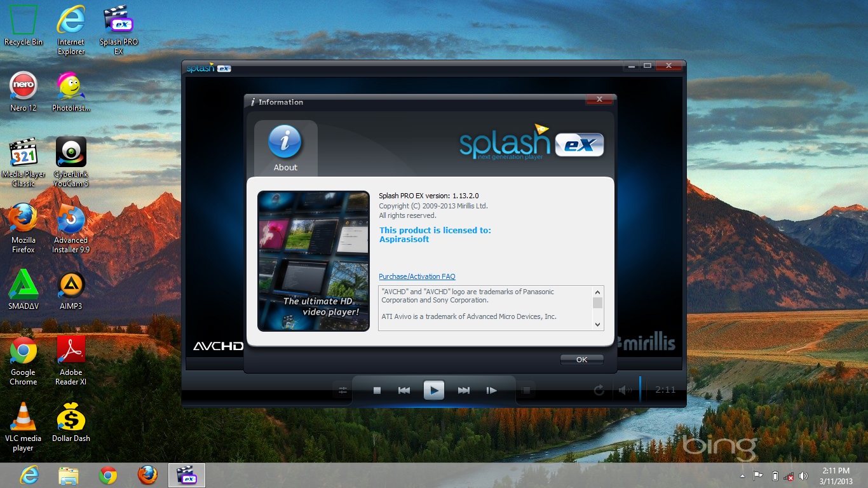Screen dimensions: 868x488
Task: Click the Copyright 2009-2013 Mirillis text
Action: click(x=433, y=206)
